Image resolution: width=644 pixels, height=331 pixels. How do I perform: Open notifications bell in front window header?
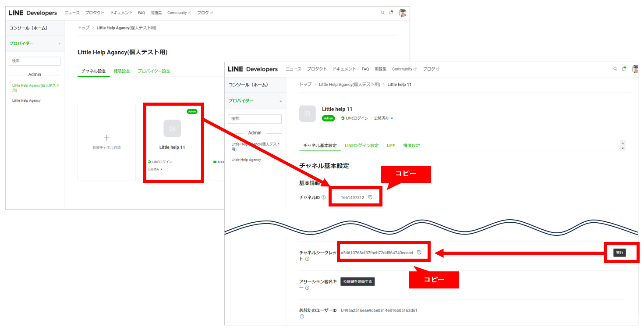click(x=624, y=69)
